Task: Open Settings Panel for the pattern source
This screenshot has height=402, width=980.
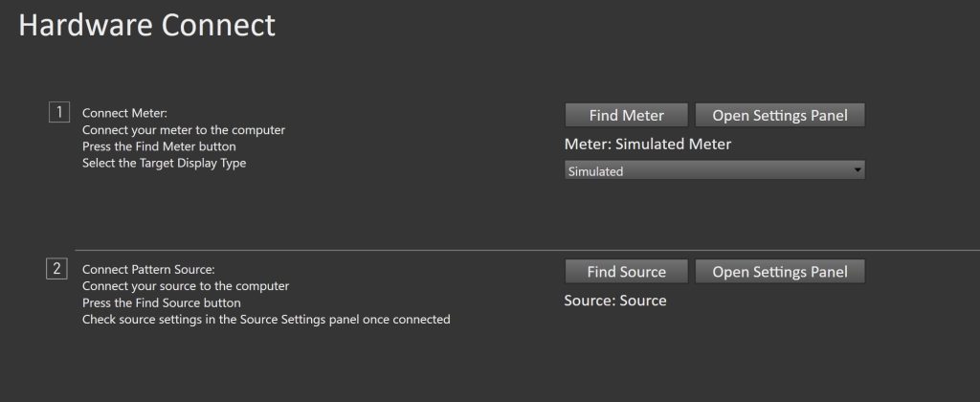Action: coord(779,272)
